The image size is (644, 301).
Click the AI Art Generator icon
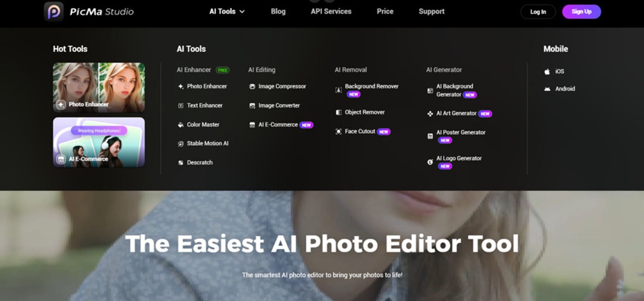tap(430, 114)
